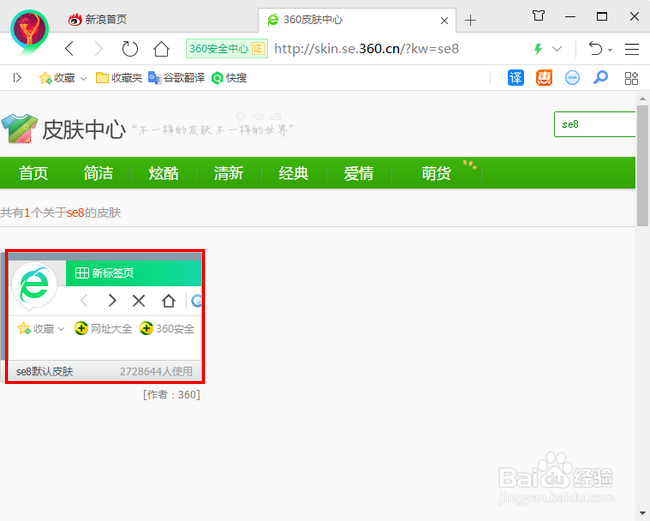
Task: Click the 360安全中心 certificate badge
Action: tap(227, 49)
